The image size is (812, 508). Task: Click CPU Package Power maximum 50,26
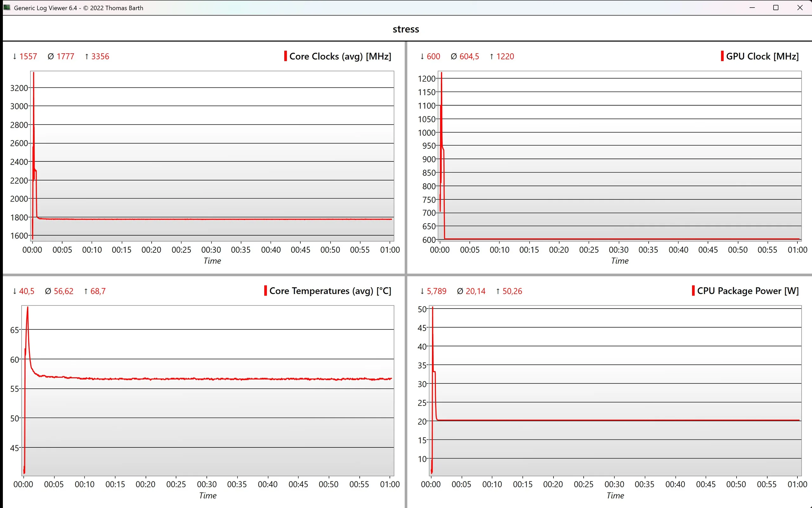tap(512, 291)
